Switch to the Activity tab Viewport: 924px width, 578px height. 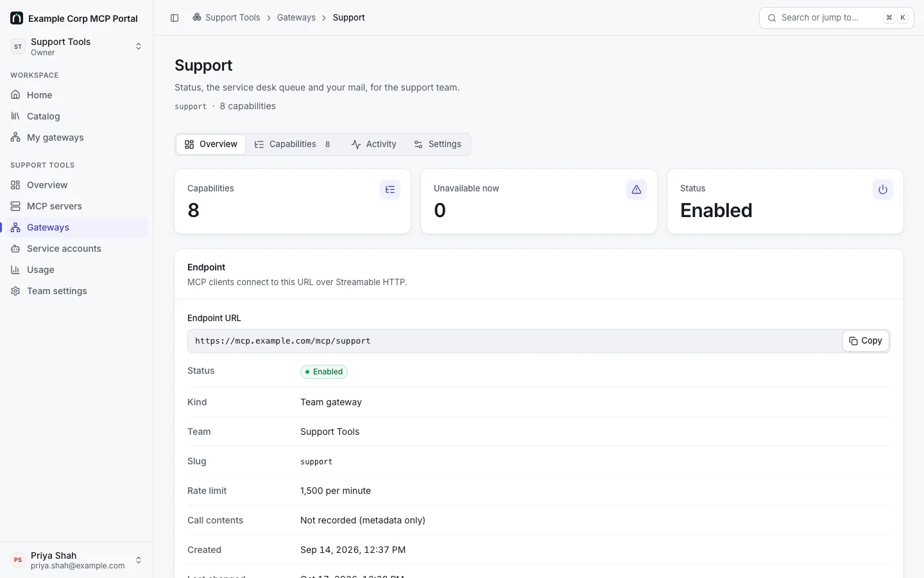[374, 144]
